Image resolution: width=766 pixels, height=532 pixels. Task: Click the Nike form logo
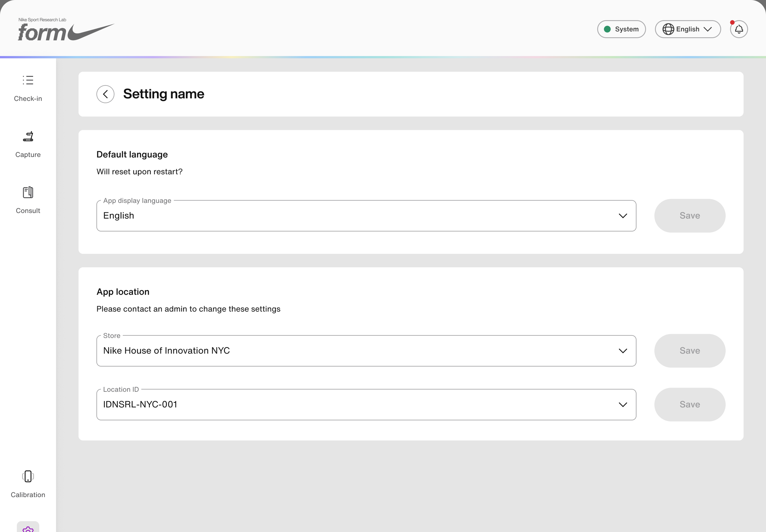[66, 29]
